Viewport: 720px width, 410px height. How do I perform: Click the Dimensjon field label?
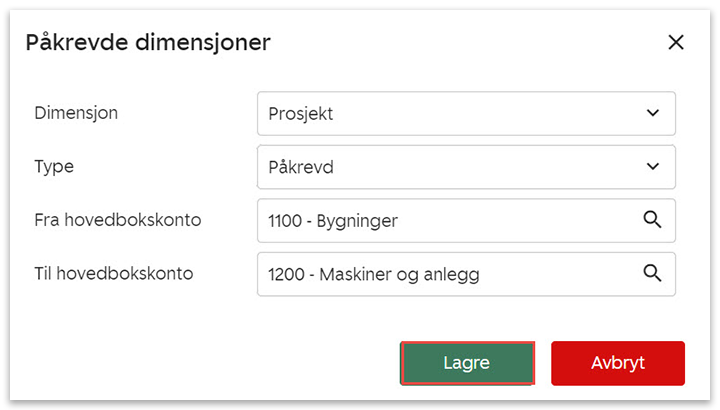[x=76, y=113]
